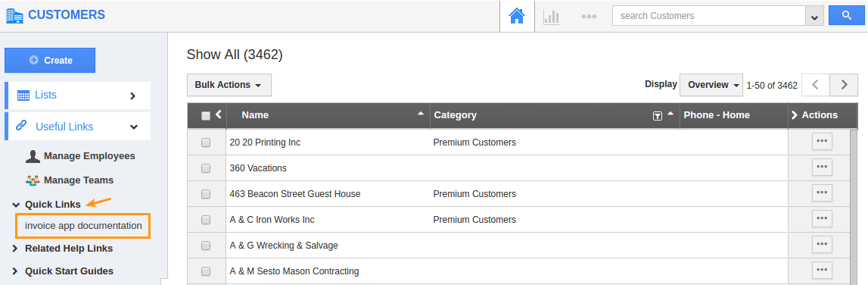
Task: Open actions menu for 20 20 Printing Inc
Action: 822,142
